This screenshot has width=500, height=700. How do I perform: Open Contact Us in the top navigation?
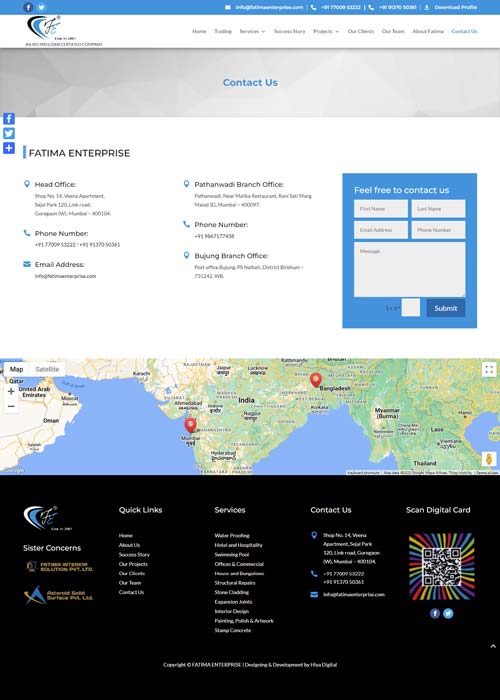[464, 31]
